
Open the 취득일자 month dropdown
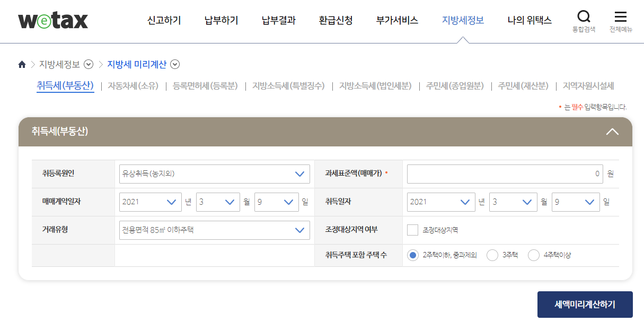[513, 202]
